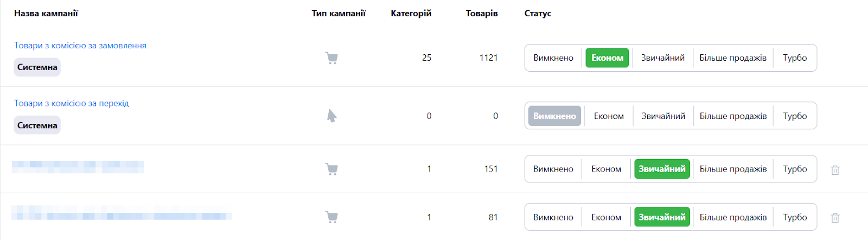Select Турбо for the 81-products campaign

pos(795,217)
